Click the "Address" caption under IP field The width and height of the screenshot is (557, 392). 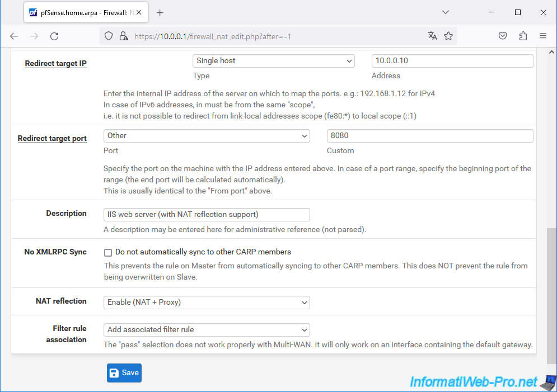pos(386,75)
